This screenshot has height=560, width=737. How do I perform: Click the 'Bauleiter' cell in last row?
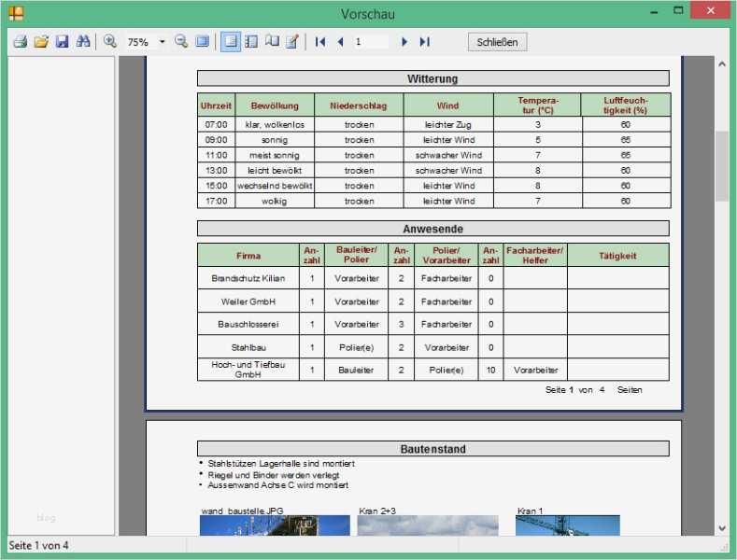356,370
